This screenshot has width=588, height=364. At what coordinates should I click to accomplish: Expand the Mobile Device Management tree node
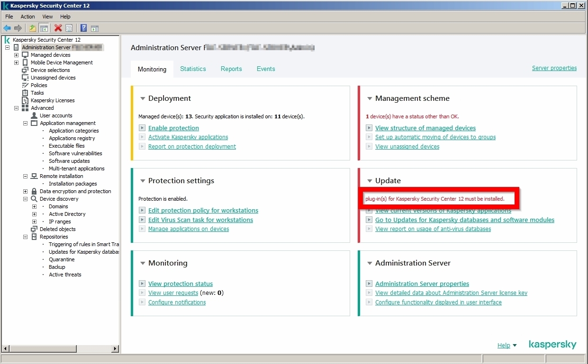(16, 62)
